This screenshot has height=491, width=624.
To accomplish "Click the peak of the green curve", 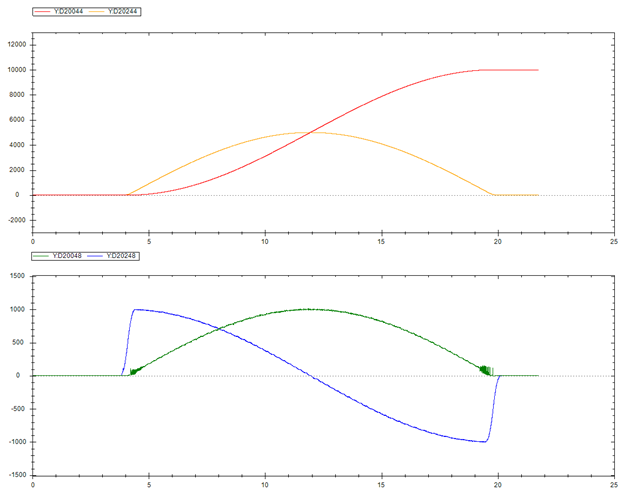I will click(310, 309).
